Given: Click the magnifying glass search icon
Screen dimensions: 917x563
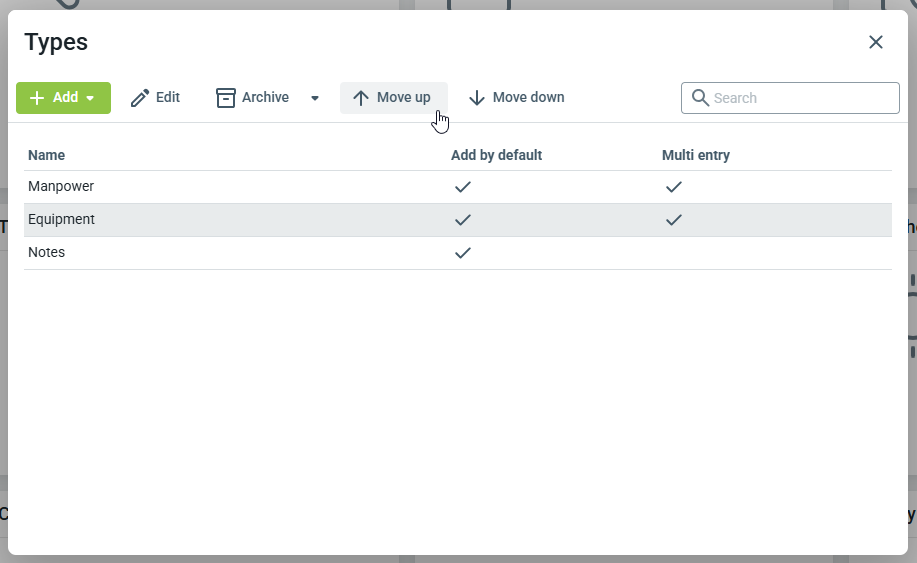Looking at the screenshot, I should pos(700,98).
